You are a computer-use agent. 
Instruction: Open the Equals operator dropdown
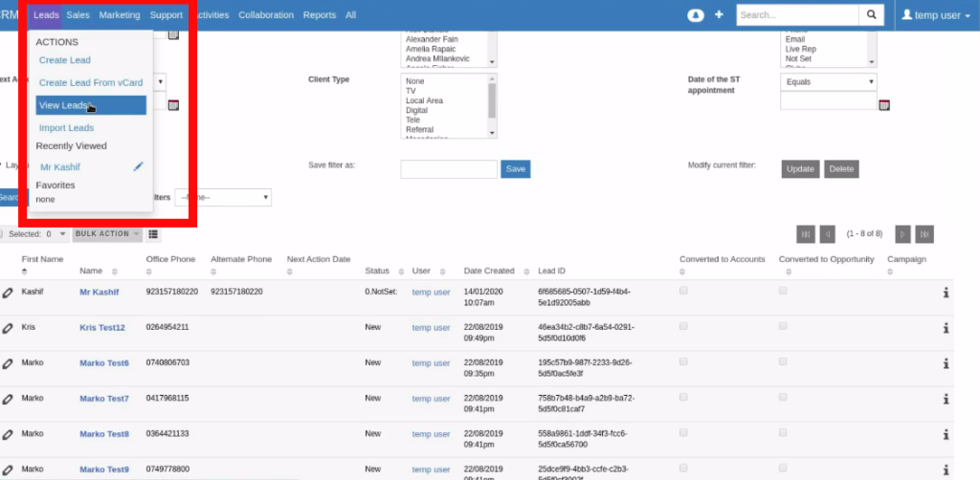pos(828,82)
